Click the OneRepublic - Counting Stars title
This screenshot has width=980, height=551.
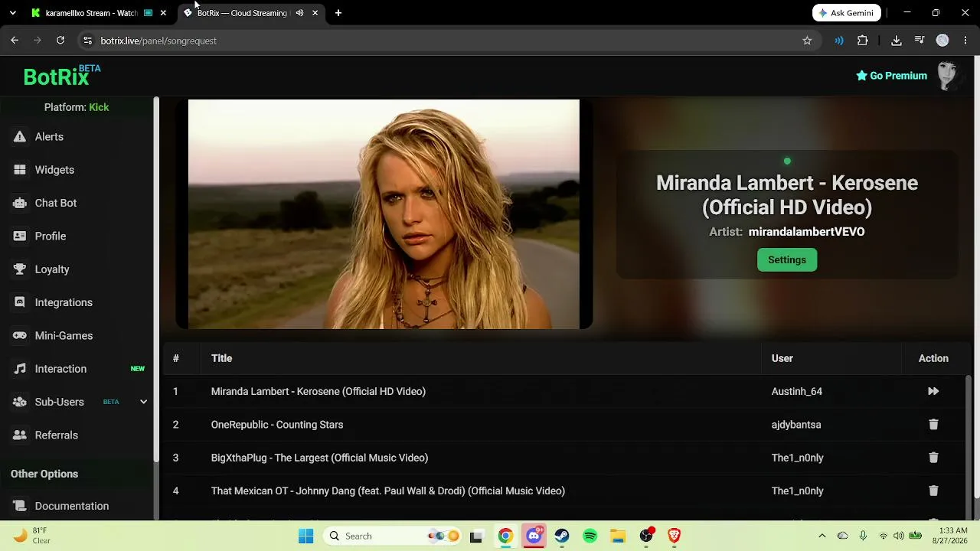(x=277, y=425)
